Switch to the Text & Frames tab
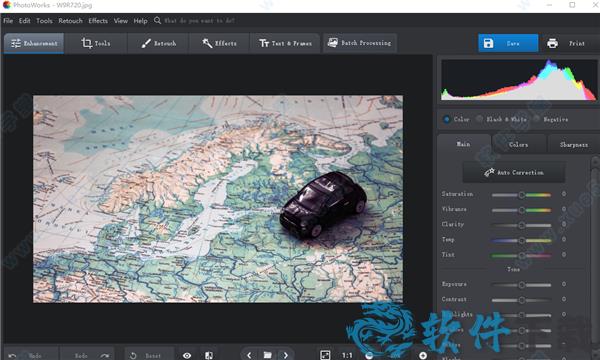 click(285, 43)
